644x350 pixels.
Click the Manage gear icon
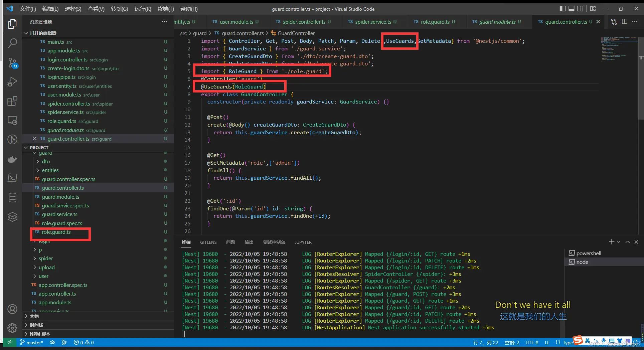(x=12, y=328)
